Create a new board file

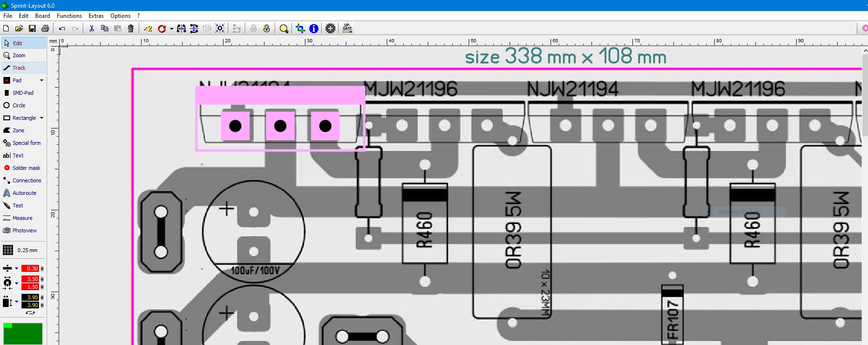6,28
